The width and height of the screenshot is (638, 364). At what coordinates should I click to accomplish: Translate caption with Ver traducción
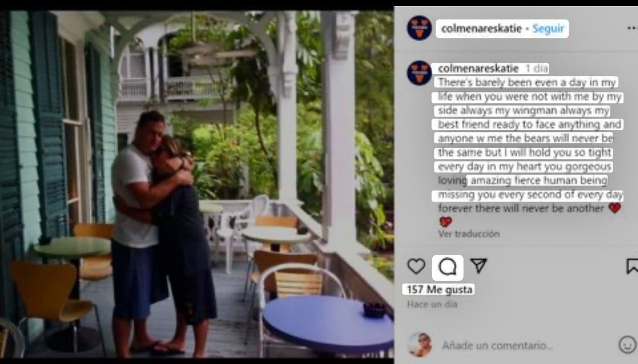coord(468,234)
